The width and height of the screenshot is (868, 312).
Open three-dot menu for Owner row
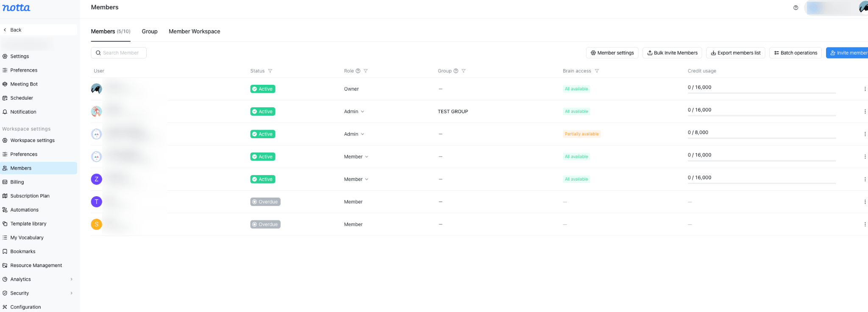click(865, 89)
